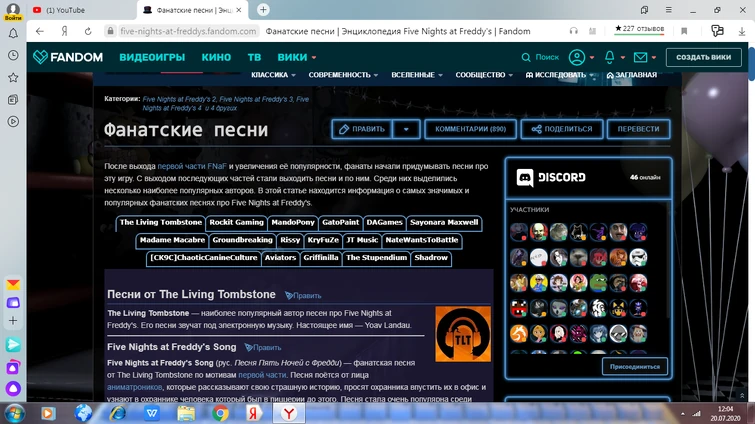Click the address bar URL field
The width and height of the screenshot is (755, 424).
[188, 31]
